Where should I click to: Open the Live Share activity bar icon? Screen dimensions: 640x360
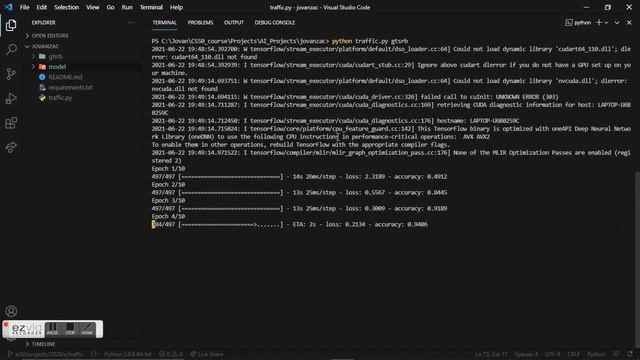[11, 147]
